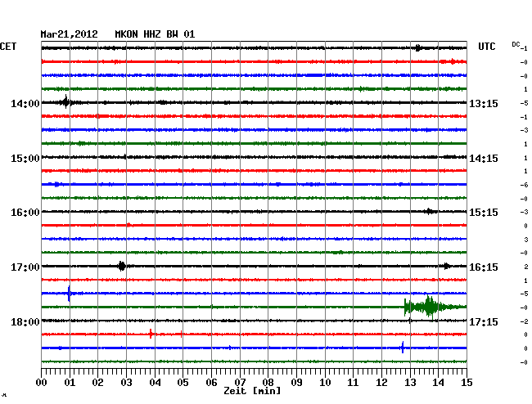This screenshot has width=532, height=404.
Task: Click the black burst near minute 14 on 16:00 trace
Action: coord(429,212)
